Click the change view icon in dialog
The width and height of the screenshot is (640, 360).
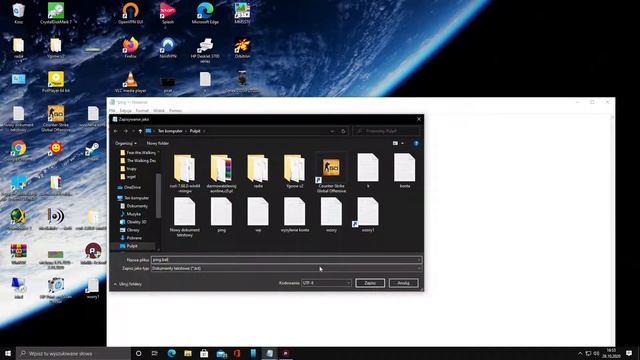(x=395, y=143)
